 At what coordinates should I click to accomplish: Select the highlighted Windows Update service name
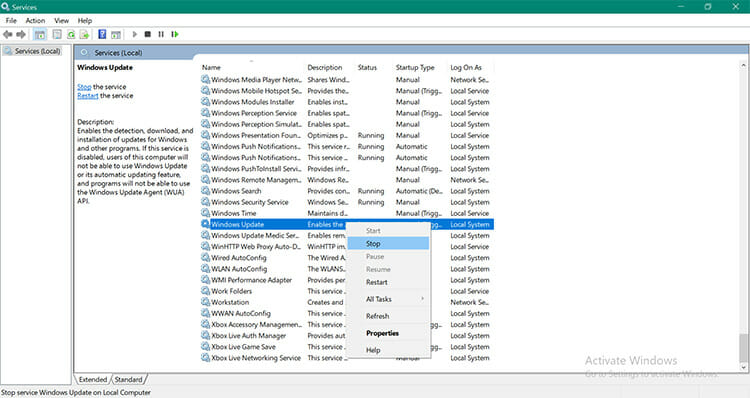(x=238, y=224)
